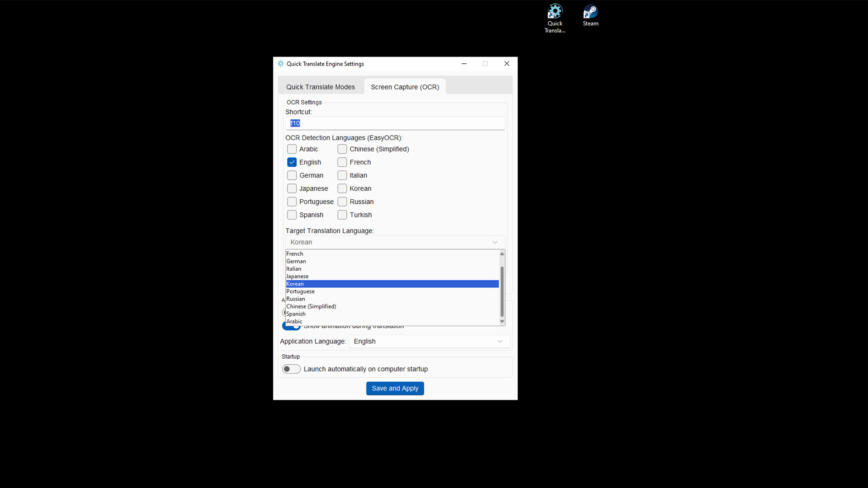This screenshot has height=488, width=868.
Task: Click the gear icon in the settings title bar
Action: pos(281,64)
